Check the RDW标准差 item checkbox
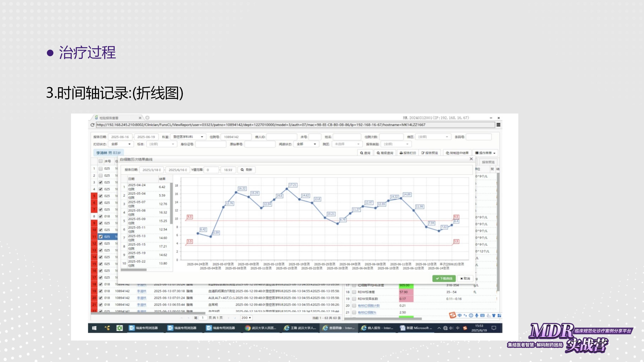Viewport: 644px width, 362px height. tap(354, 292)
